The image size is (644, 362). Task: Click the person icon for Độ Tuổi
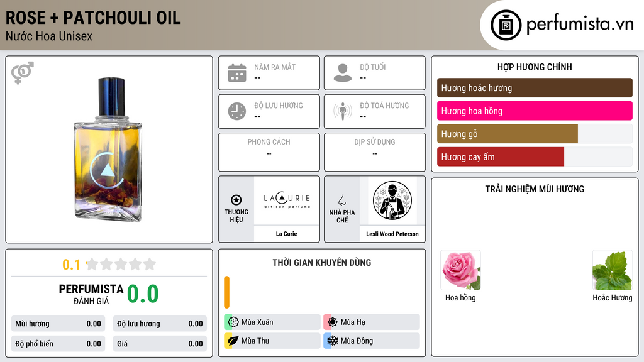click(x=343, y=73)
